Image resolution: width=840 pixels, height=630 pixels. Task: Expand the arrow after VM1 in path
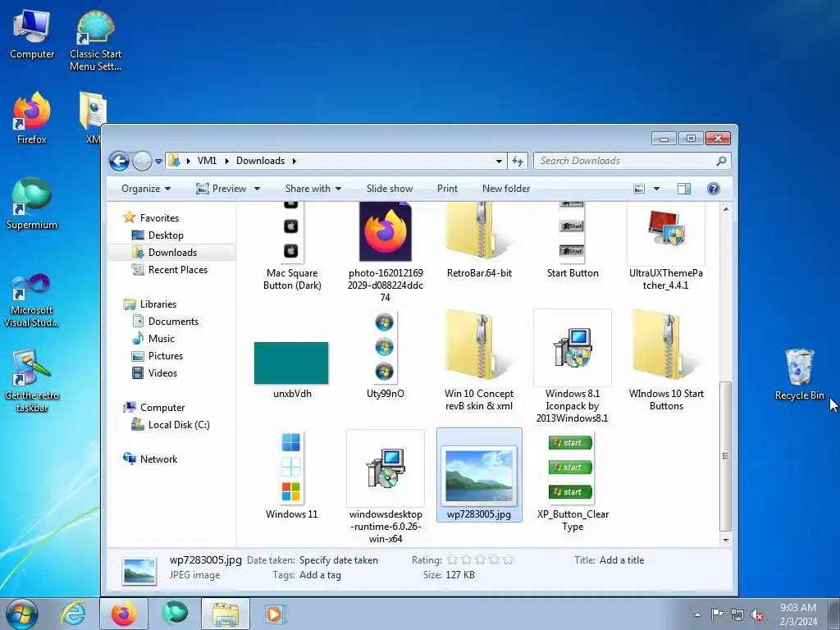(x=226, y=161)
